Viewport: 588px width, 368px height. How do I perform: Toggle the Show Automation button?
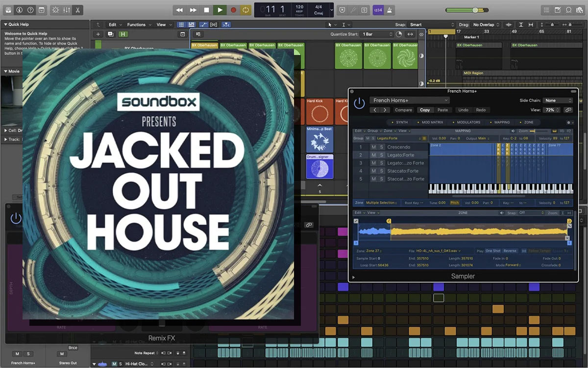tap(204, 25)
